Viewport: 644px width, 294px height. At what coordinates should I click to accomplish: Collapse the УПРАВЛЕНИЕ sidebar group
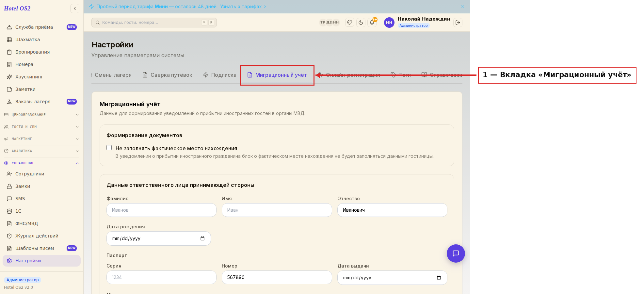click(41, 163)
